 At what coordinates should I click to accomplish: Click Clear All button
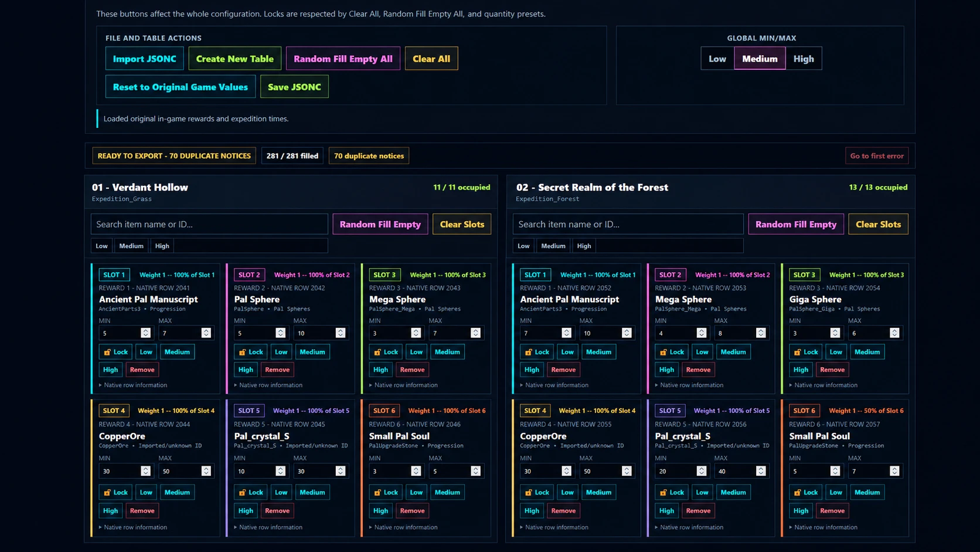[x=431, y=59]
